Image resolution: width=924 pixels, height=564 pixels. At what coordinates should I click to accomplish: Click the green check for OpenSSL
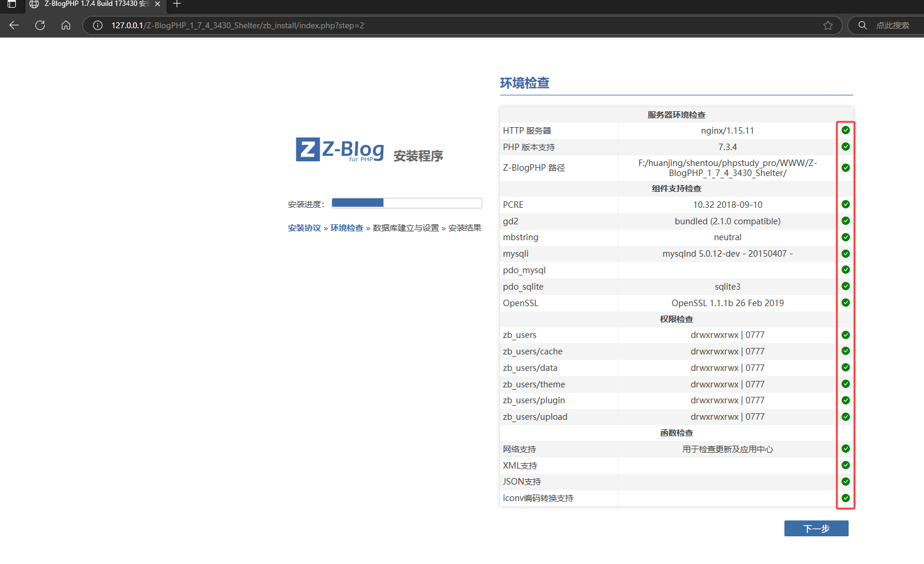click(x=846, y=303)
